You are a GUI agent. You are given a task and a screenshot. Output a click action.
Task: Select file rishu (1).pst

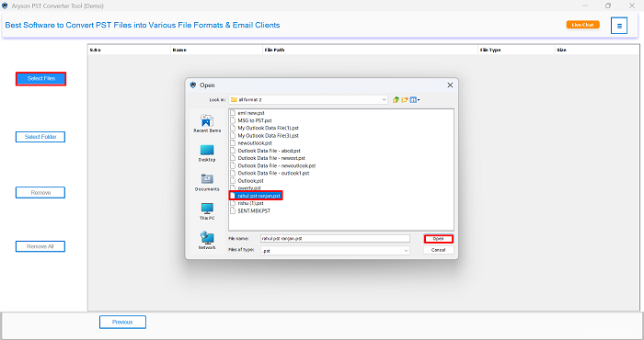[x=247, y=203]
